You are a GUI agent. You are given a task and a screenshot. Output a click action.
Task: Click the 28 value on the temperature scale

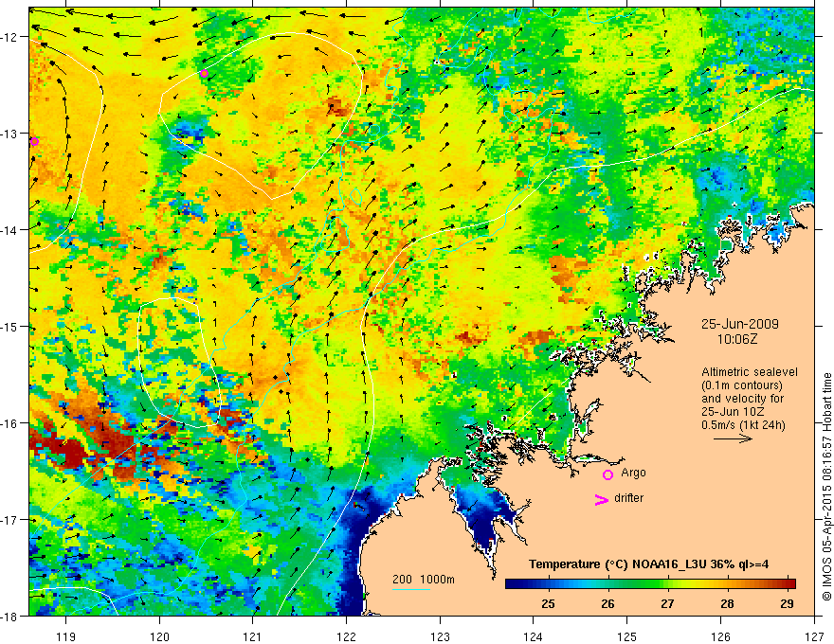coord(727,603)
